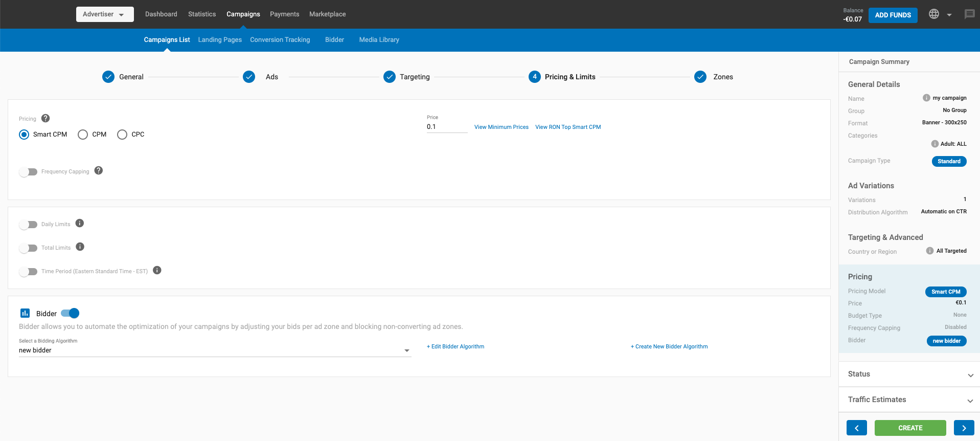Screen dimensions: 980x441
Task: Click the General step checkmark icon
Action: tap(108, 77)
